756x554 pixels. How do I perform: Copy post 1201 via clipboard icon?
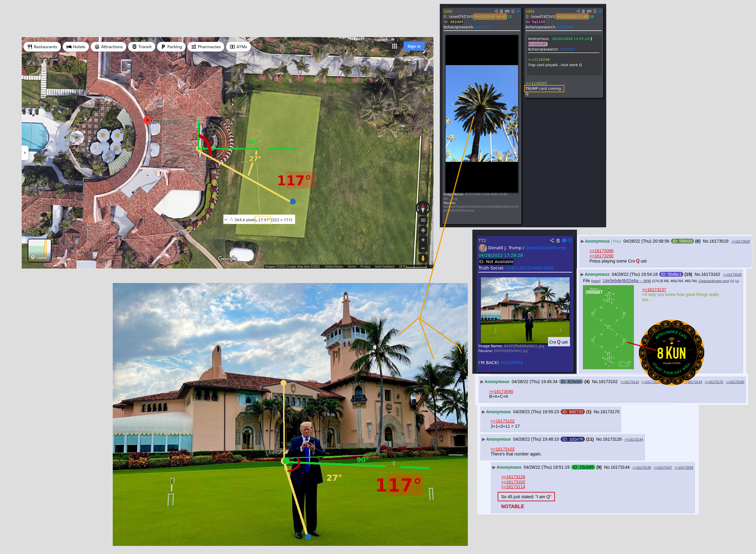click(583, 11)
